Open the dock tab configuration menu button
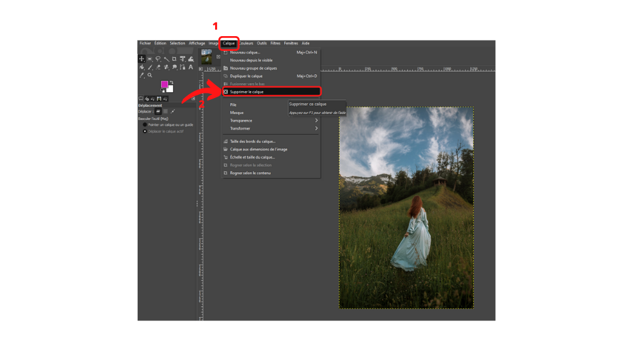Screen dimensions: 644x361 point(193,99)
